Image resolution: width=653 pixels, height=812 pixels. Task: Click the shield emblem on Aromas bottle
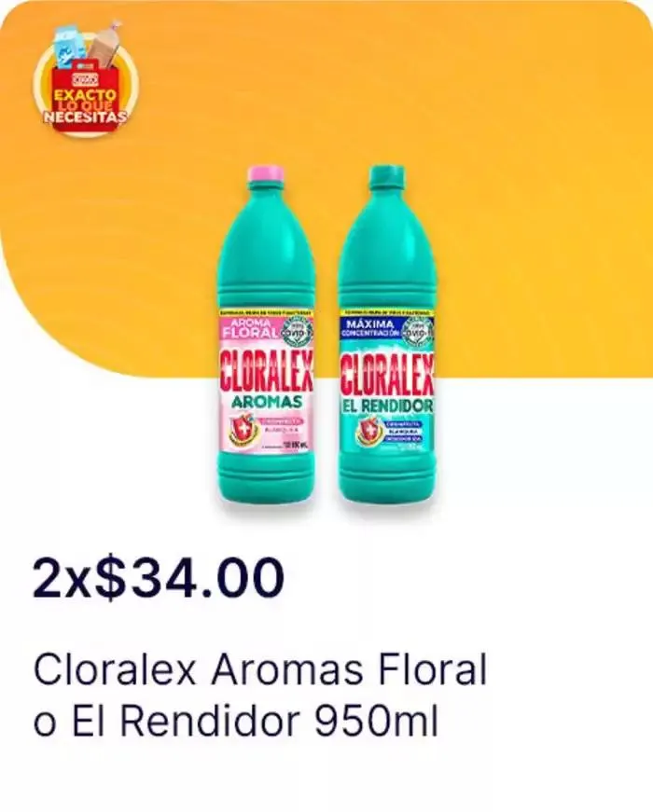click(x=237, y=431)
